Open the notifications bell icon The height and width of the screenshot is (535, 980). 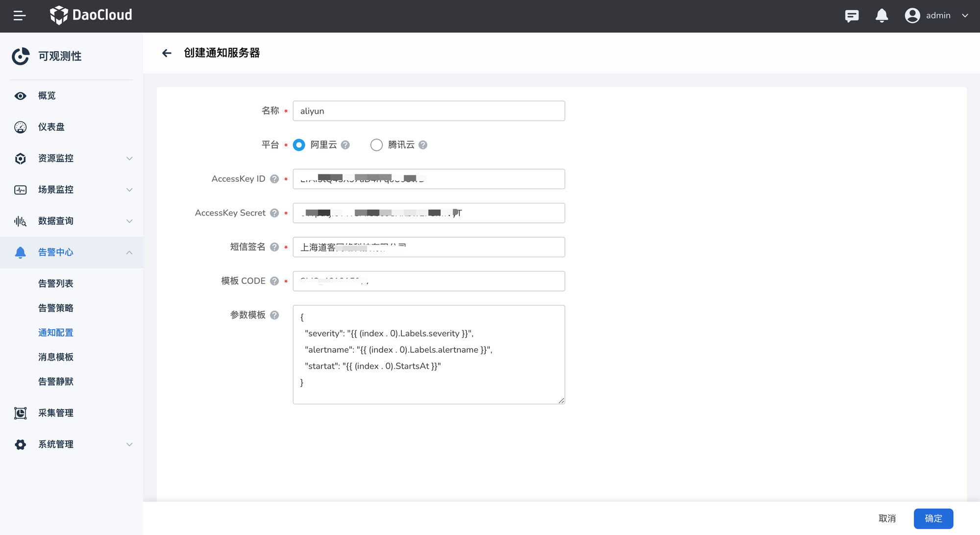point(882,16)
